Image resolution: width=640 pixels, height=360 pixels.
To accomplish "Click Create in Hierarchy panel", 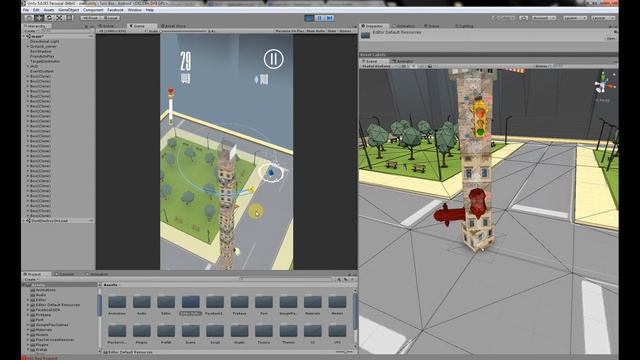I will point(30,31).
